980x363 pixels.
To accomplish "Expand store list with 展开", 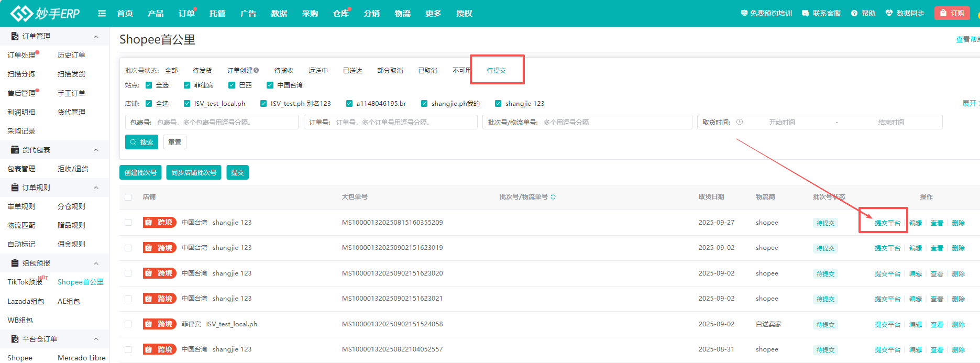I will 970,103.
